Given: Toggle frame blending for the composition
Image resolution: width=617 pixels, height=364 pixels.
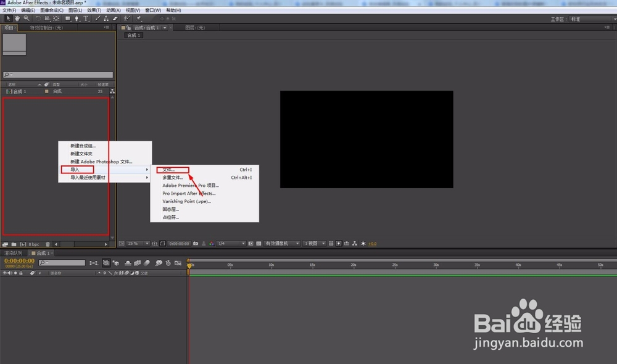Looking at the screenshot, I should [x=138, y=263].
